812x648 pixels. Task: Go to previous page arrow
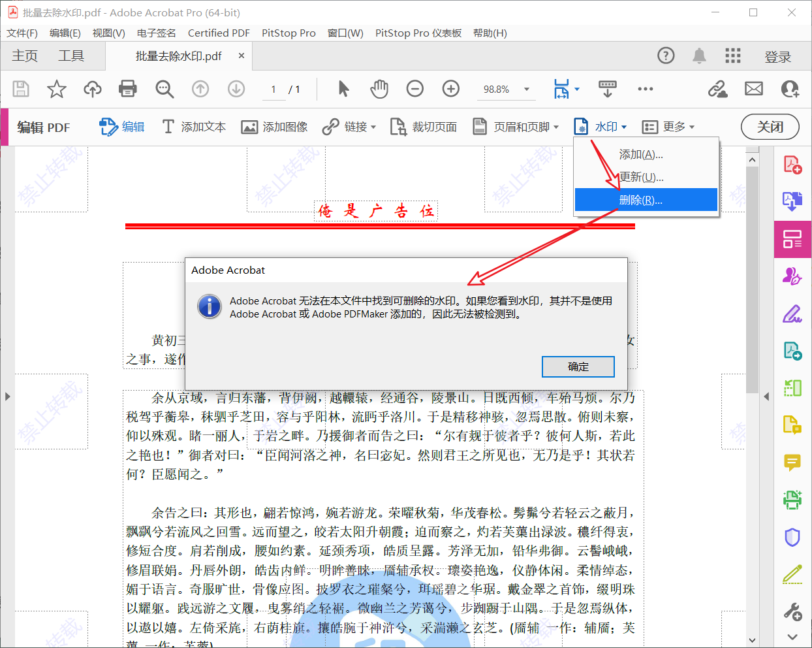200,89
